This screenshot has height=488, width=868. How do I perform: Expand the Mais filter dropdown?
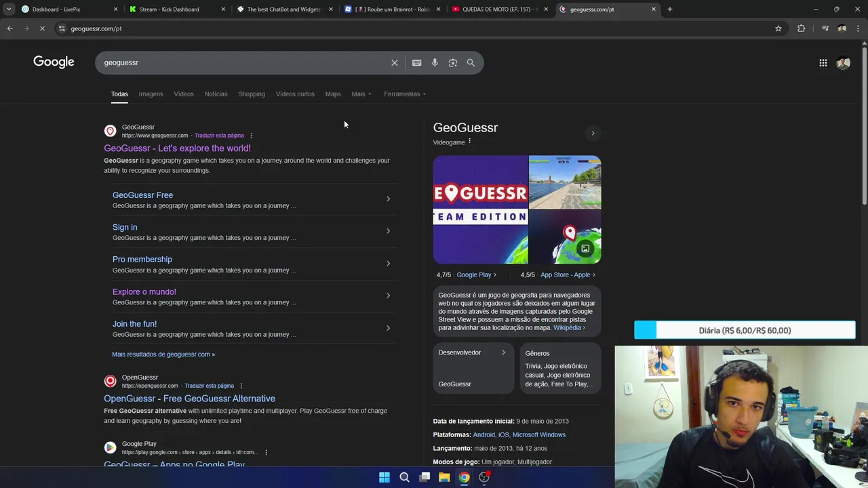pos(361,94)
